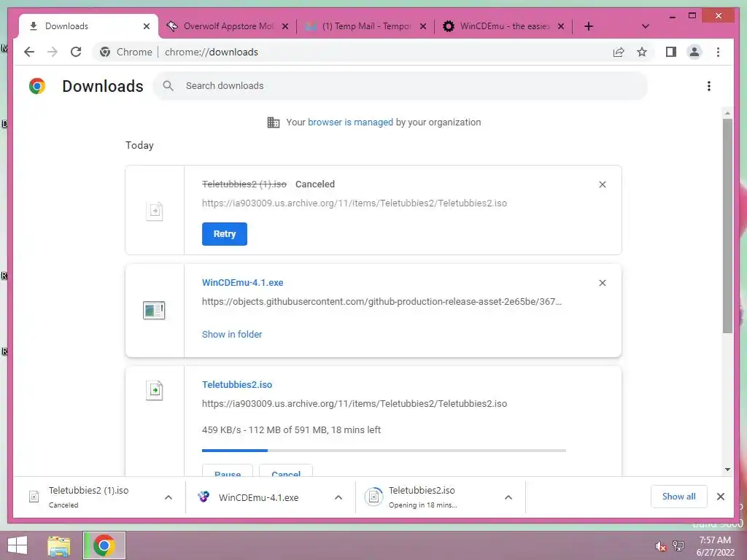Click the muted volume tray icon

(659, 546)
